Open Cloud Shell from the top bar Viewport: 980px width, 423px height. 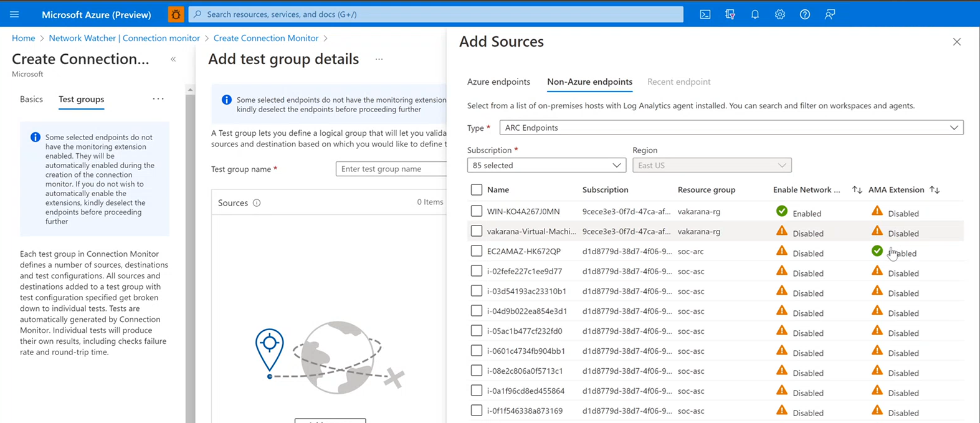coord(705,14)
